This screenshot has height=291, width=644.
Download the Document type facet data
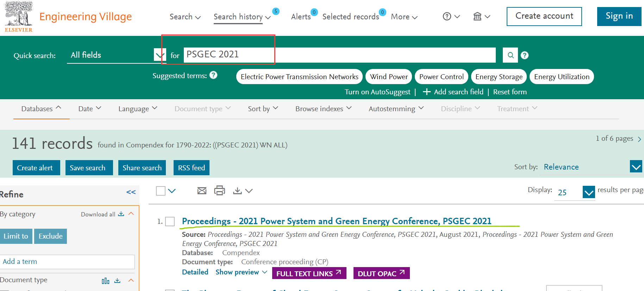tap(117, 280)
